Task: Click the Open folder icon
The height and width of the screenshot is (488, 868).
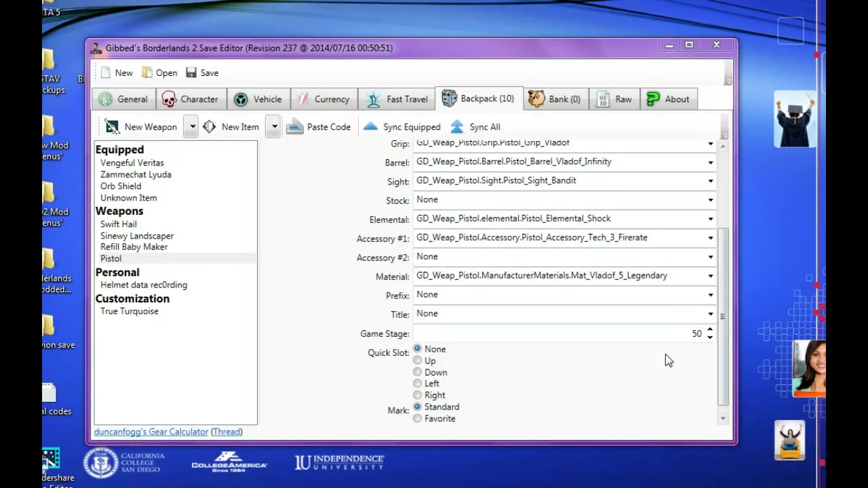Action: [147, 73]
